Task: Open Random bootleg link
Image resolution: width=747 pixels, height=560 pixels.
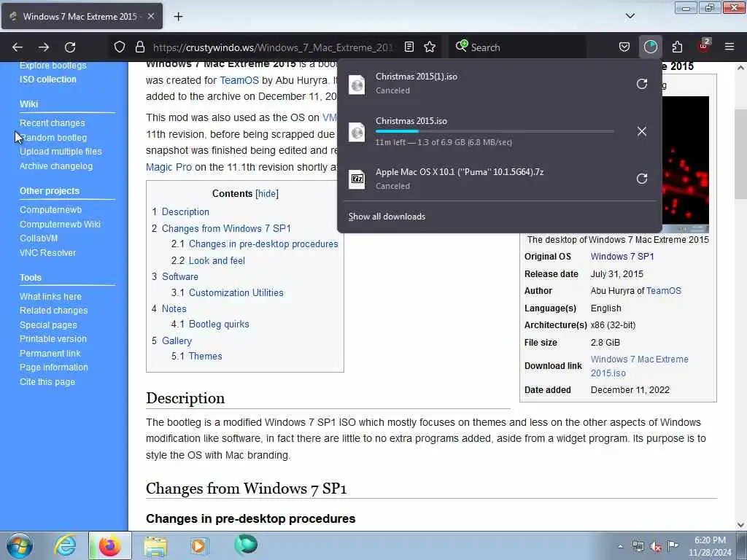Action: tap(53, 138)
